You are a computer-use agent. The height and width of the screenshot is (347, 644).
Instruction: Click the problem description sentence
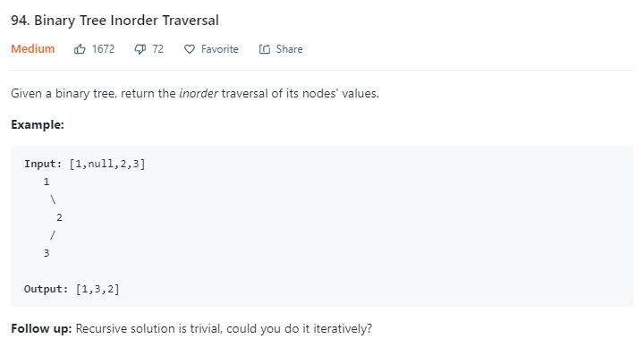click(x=195, y=93)
